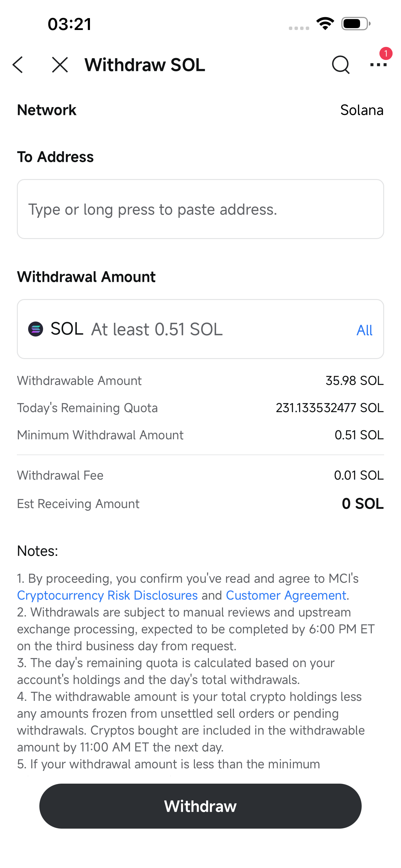The image size is (401, 868).
Task: Open Cryptocurrency Risk Disclosures link
Action: (x=107, y=596)
